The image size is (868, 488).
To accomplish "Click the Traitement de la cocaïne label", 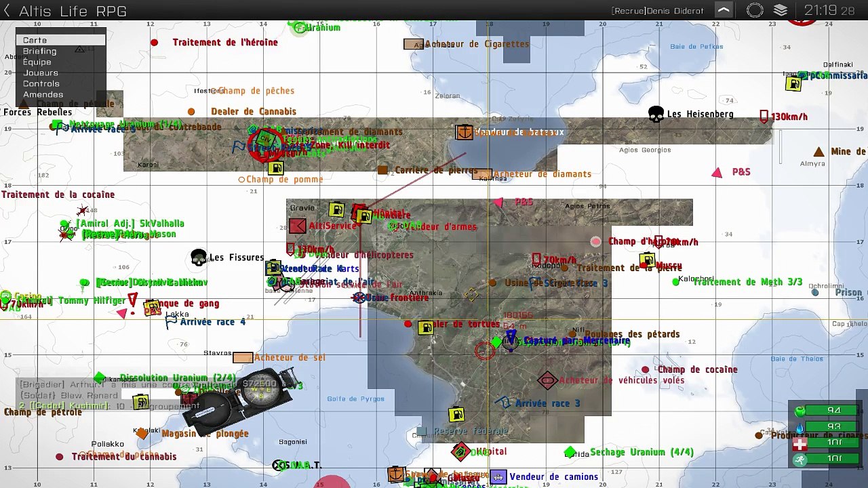I will (58, 195).
